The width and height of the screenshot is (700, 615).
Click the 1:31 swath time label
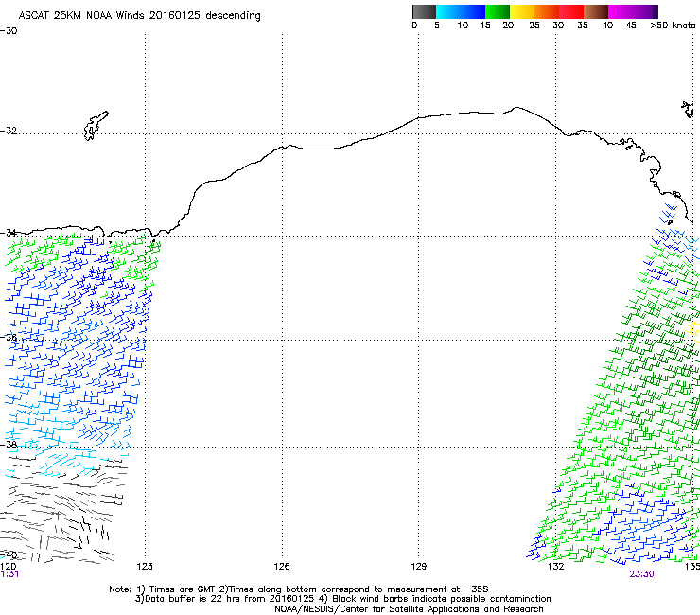[x=9, y=574]
